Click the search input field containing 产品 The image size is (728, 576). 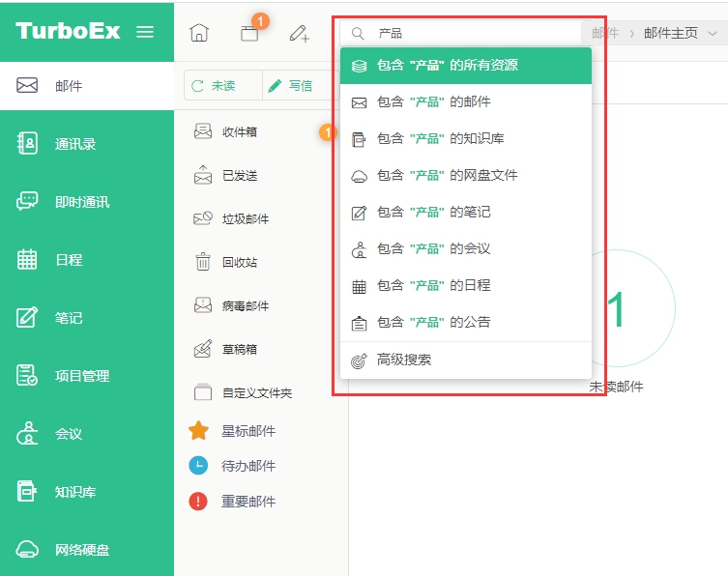474,33
